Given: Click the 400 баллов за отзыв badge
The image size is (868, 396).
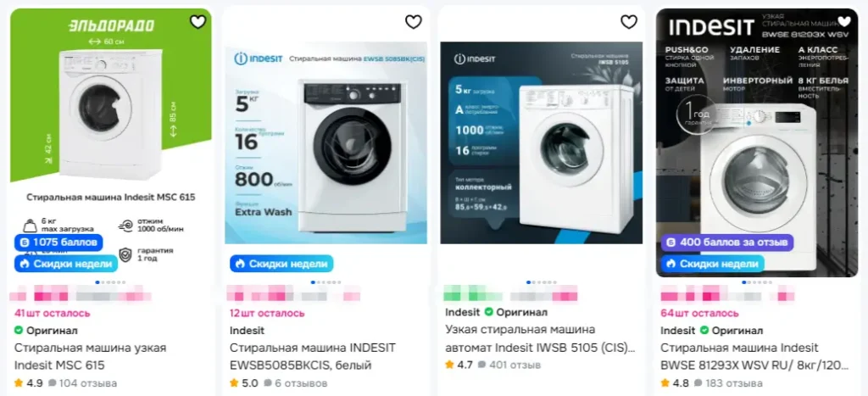Looking at the screenshot, I should click(x=726, y=242).
